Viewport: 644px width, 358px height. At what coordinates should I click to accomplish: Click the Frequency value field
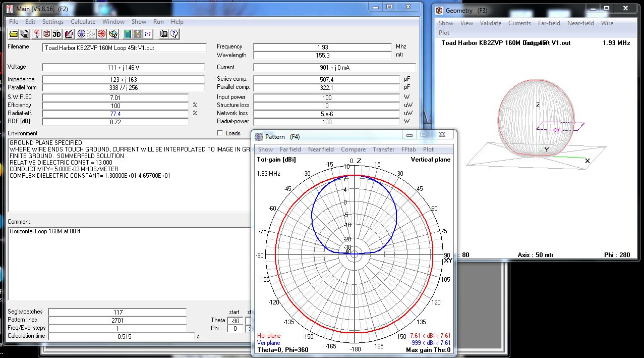(323, 47)
